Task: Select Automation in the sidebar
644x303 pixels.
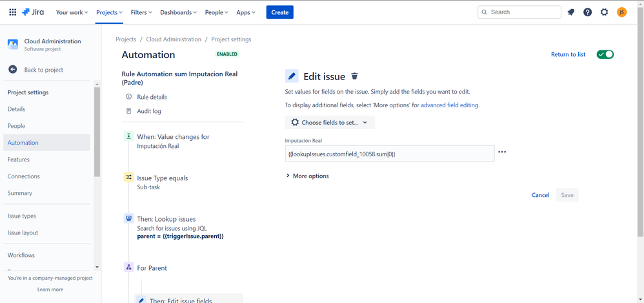Action: [47, 143]
